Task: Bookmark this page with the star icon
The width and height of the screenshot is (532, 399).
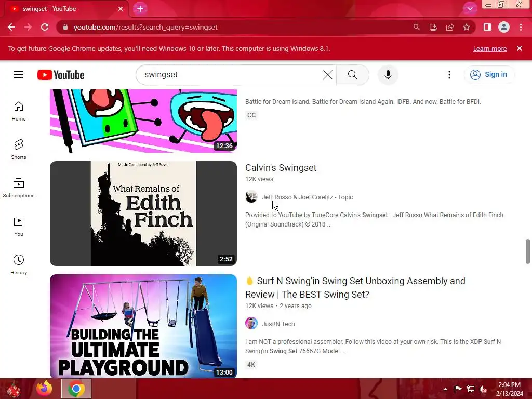Action: tap(467, 27)
